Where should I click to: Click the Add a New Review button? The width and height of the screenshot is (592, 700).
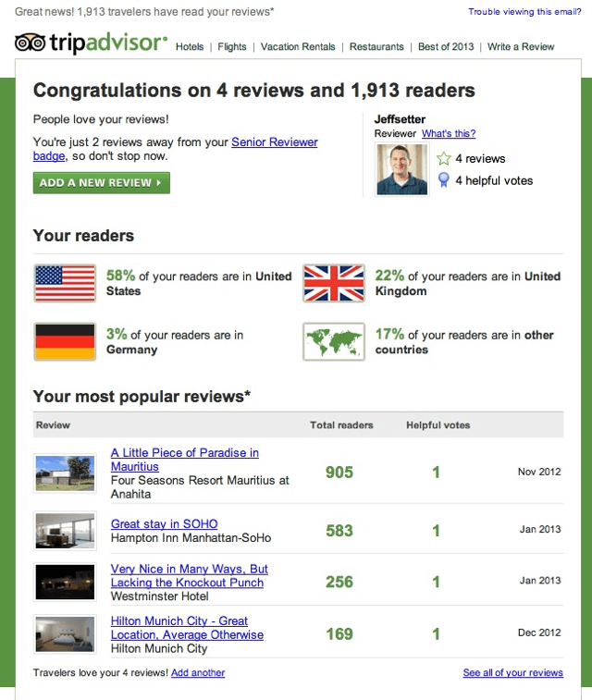[102, 183]
